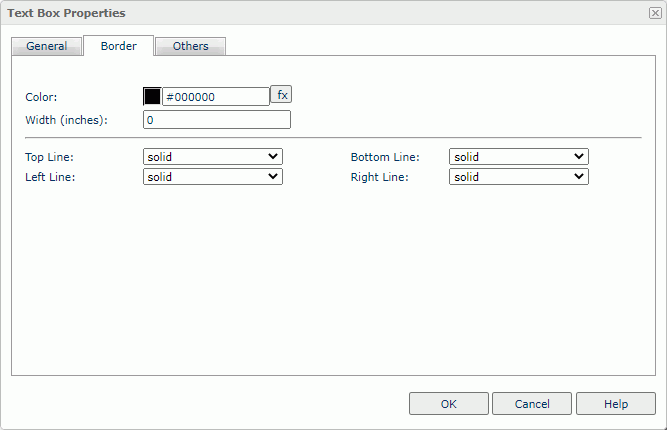This screenshot has width=667, height=430.
Task: Select the Border tab
Action: coord(118,46)
